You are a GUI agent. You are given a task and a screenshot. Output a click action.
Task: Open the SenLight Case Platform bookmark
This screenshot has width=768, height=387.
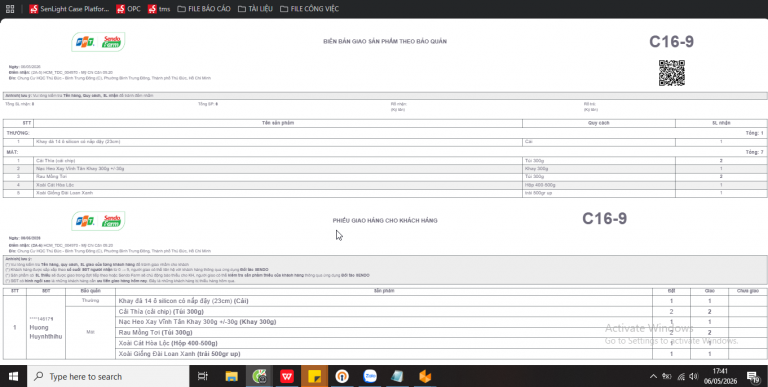pos(69,9)
